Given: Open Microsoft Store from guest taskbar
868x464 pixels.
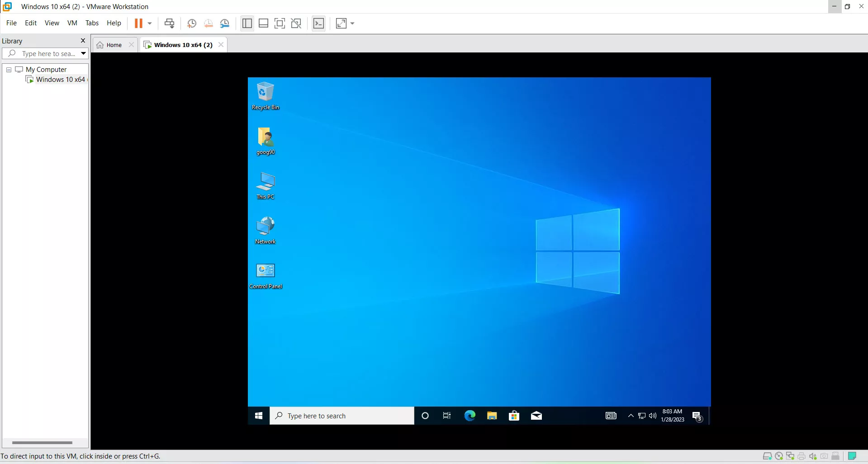Looking at the screenshot, I should tap(514, 416).
